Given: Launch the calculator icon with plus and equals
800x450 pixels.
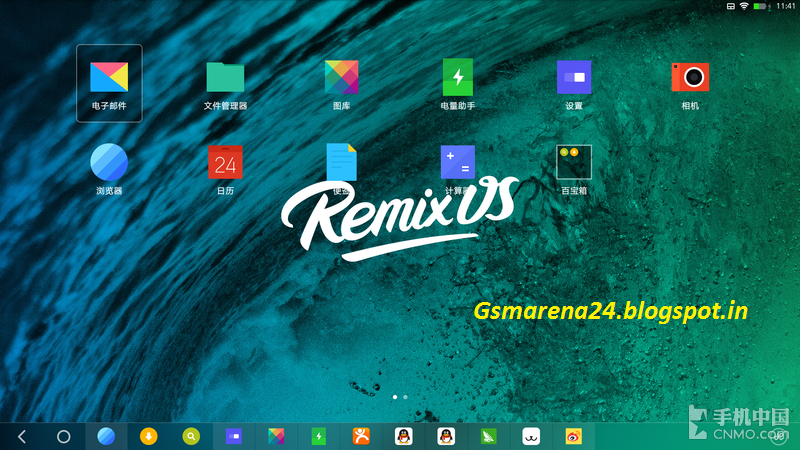Looking at the screenshot, I should coord(458,162).
